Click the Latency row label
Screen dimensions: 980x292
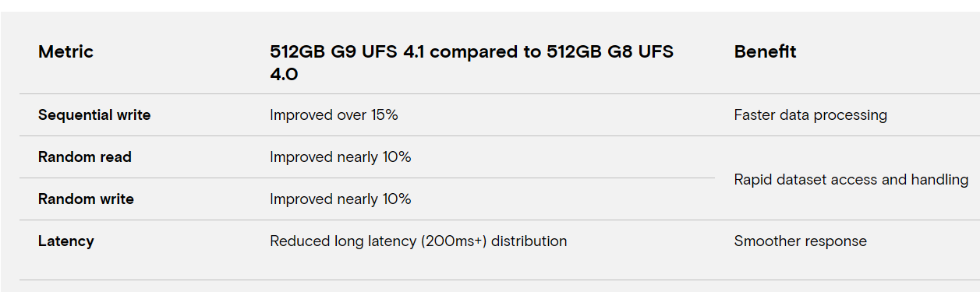pos(66,241)
